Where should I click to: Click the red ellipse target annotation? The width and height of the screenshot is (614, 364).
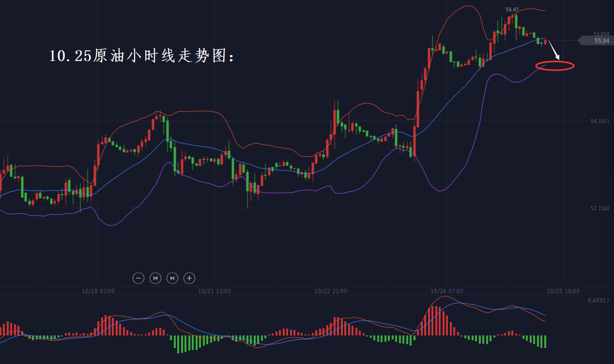click(555, 66)
